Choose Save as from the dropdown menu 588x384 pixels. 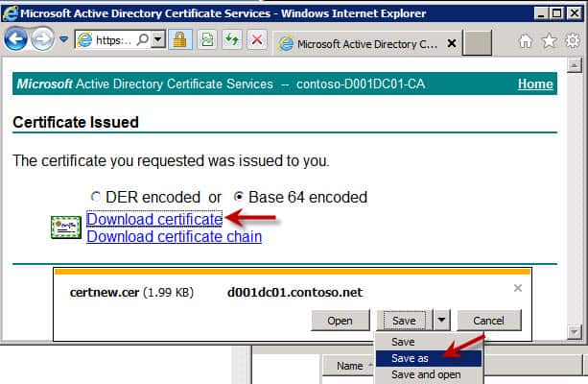click(429, 358)
